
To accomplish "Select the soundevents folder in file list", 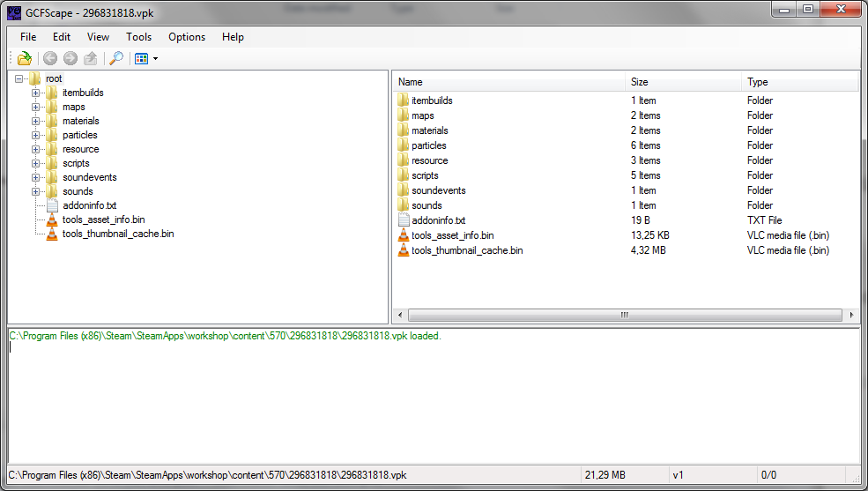I will coord(438,190).
